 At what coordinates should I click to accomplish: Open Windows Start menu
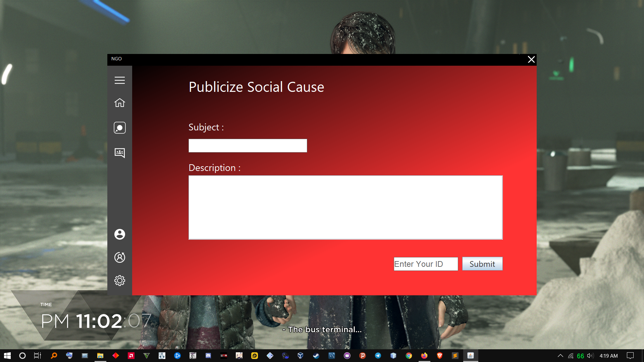(7, 356)
